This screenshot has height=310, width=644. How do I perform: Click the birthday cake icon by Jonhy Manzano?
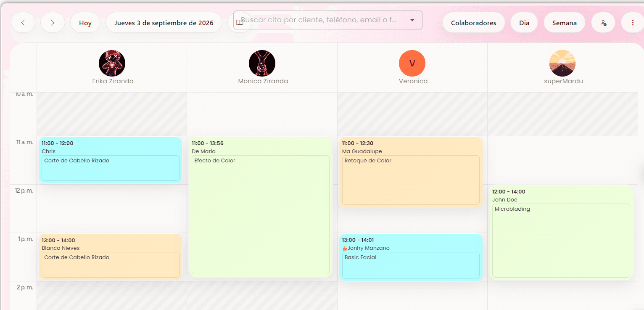[345, 248]
